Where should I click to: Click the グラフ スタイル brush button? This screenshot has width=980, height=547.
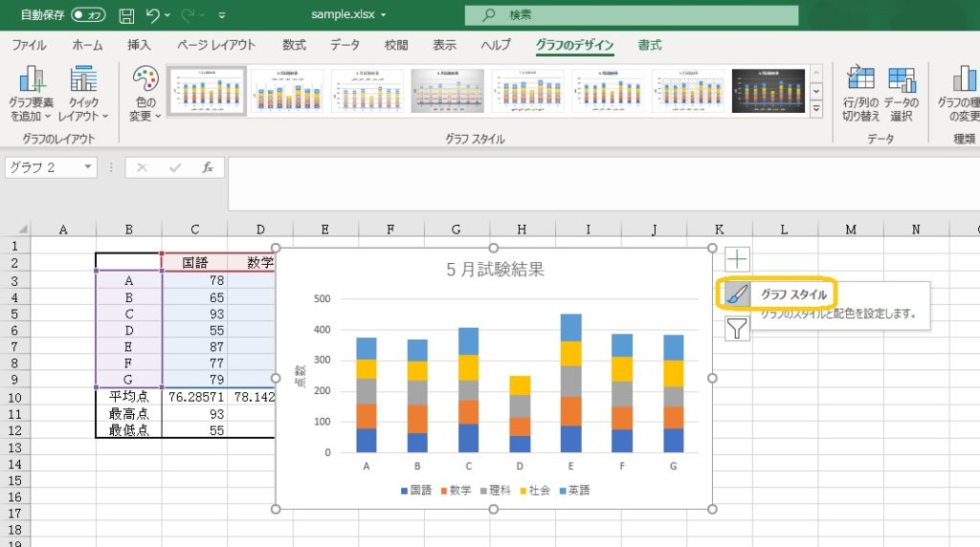(x=735, y=295)
